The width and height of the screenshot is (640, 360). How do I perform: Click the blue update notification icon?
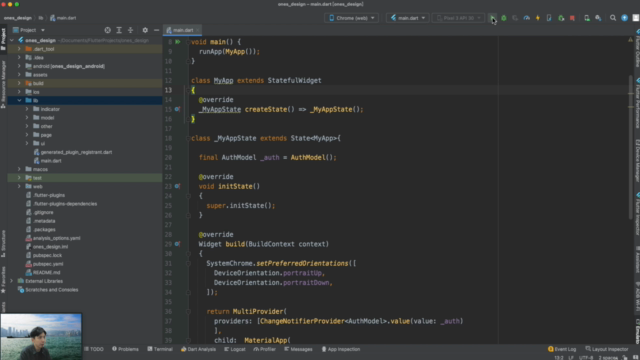624,18
